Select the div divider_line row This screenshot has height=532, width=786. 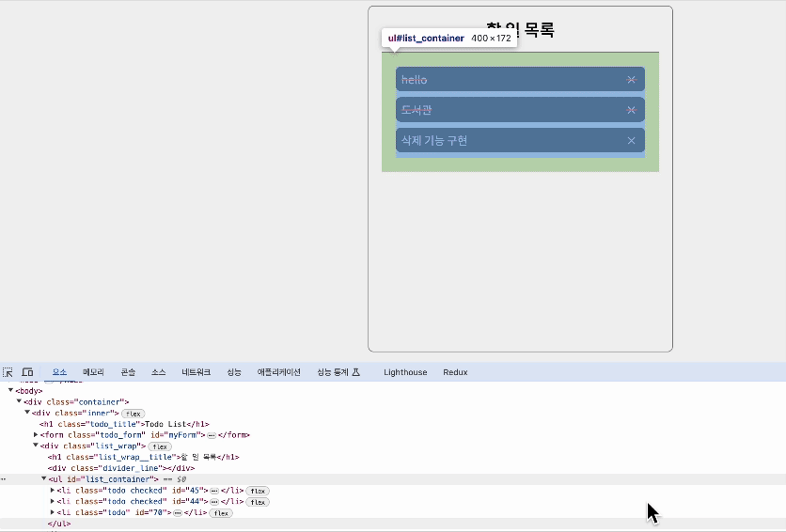(121, 468)
